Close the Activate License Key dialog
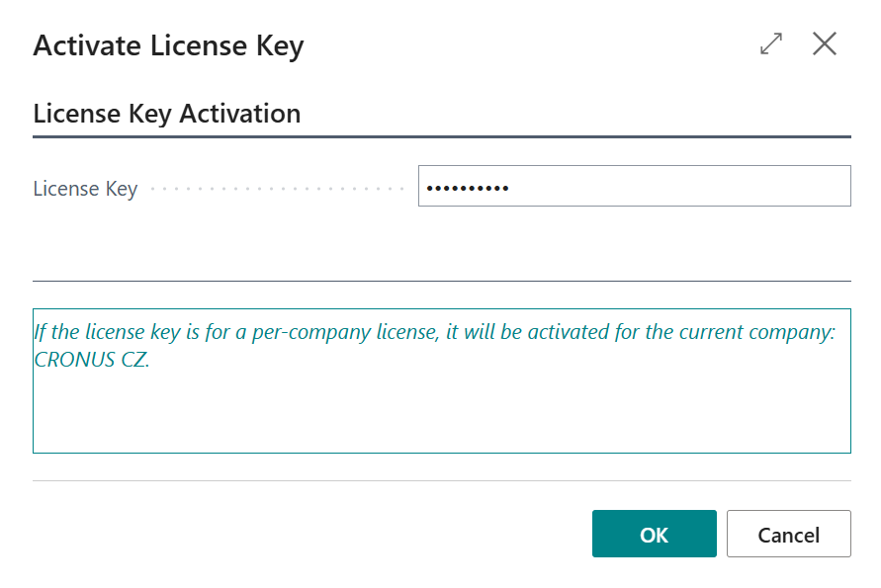The width and height of the screenshot is (881, 588). coord(824,43)
